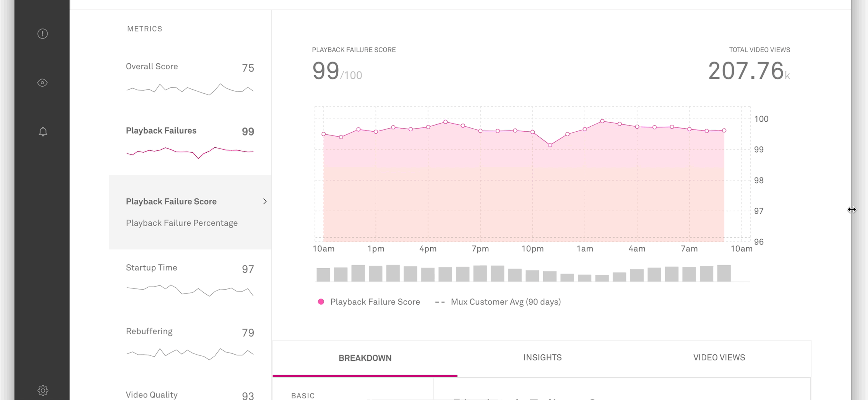Switch to the Breakdown tab
The height and width of the screenshot is (400, 868).
(x=365, y=358)
